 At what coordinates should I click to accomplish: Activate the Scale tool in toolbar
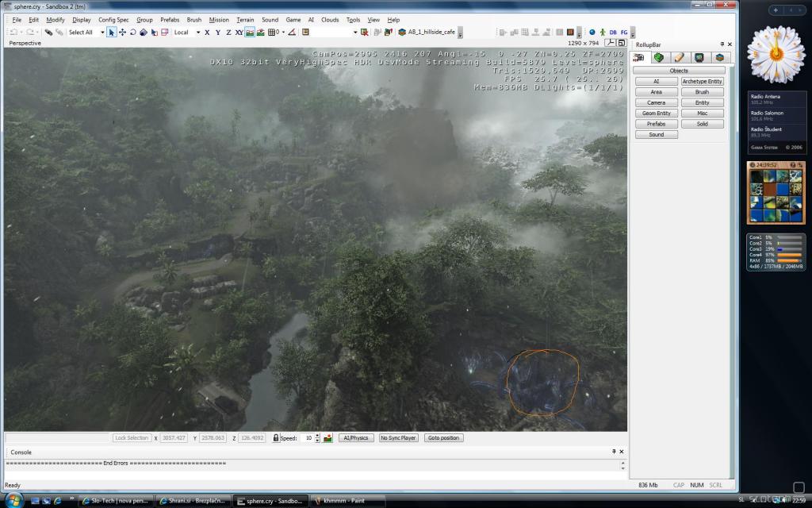point(144,32)
